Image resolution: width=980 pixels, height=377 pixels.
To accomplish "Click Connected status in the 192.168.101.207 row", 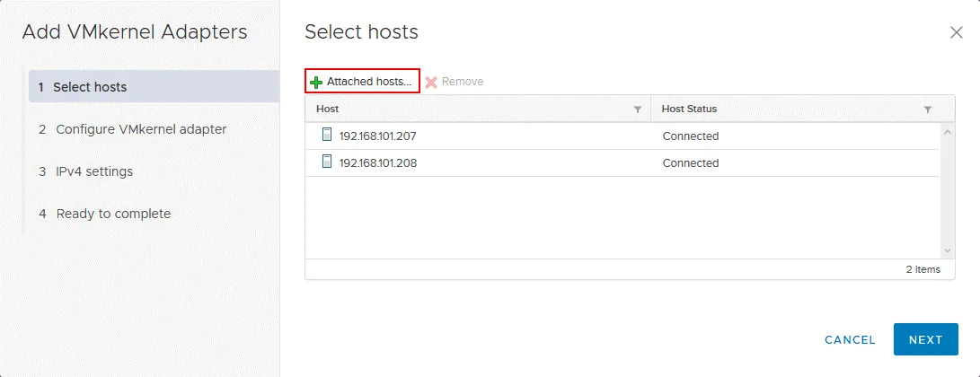I will click(x=690, y=136).
